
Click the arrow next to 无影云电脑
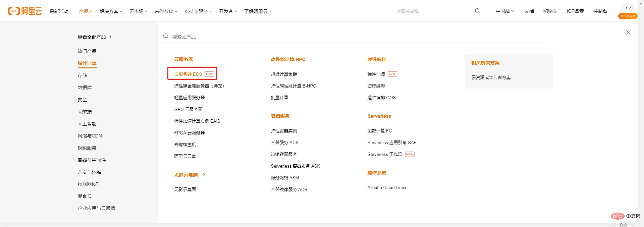[x=204, y=175]
